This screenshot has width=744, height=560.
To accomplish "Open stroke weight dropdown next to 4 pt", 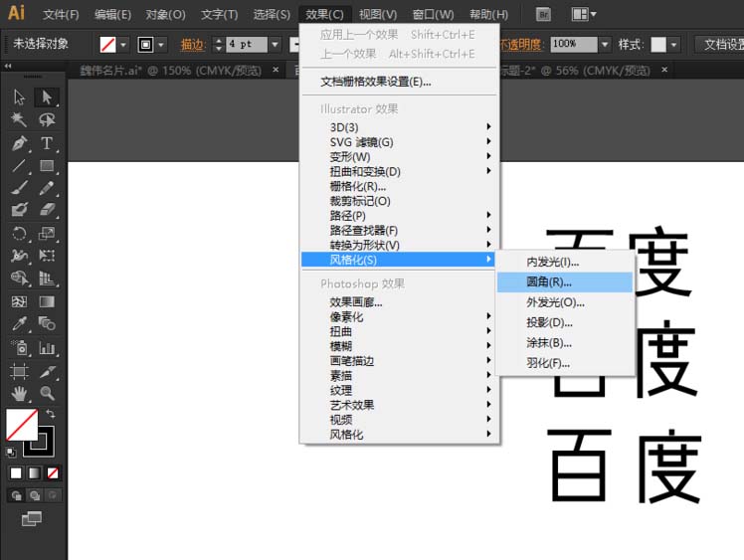I will (276, 45).
